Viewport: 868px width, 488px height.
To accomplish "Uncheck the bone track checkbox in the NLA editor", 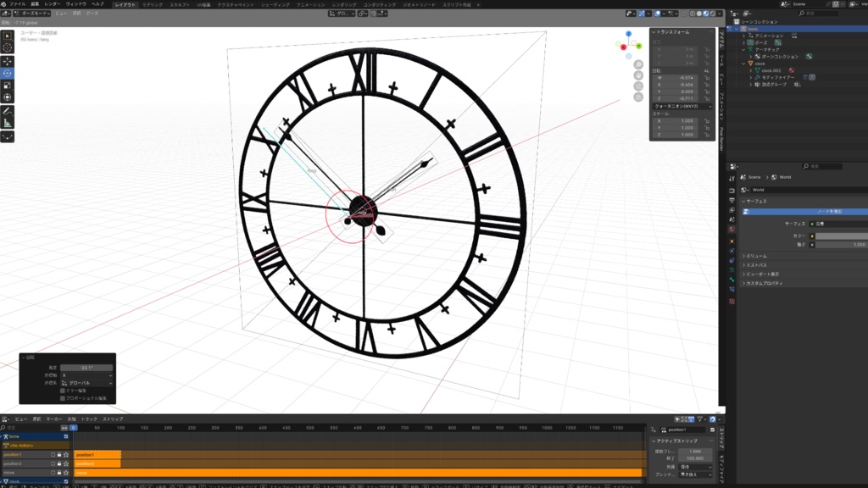I will (x=66, y=436).
